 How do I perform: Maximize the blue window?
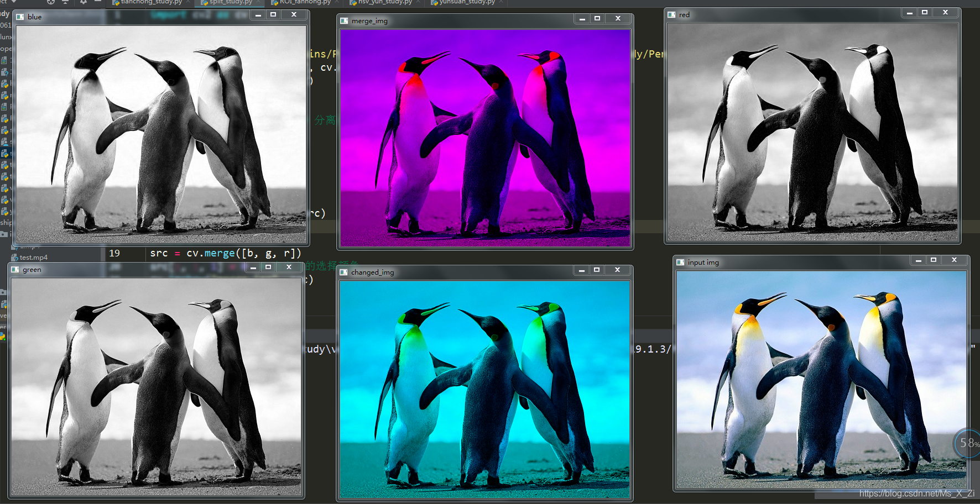pos(273,15)
